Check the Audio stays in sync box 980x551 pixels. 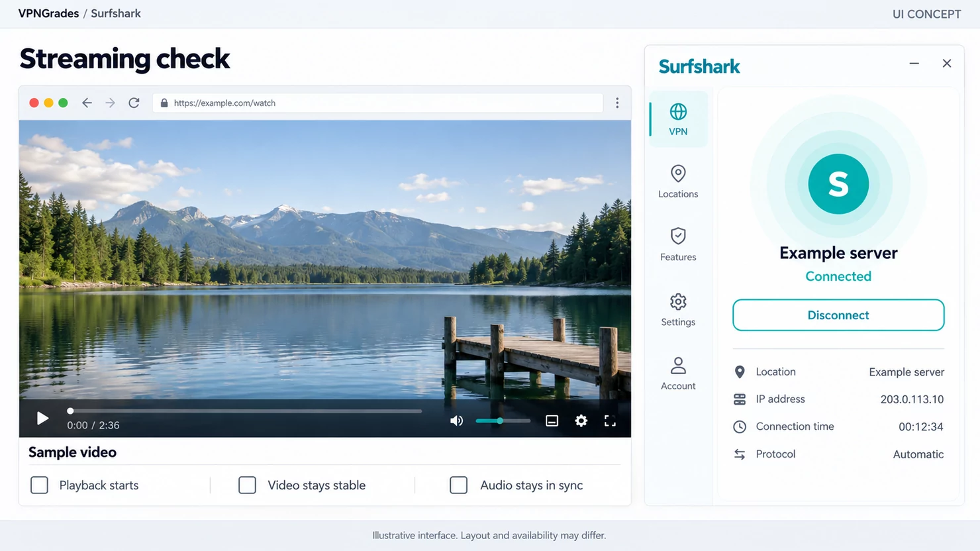(458, 485)
